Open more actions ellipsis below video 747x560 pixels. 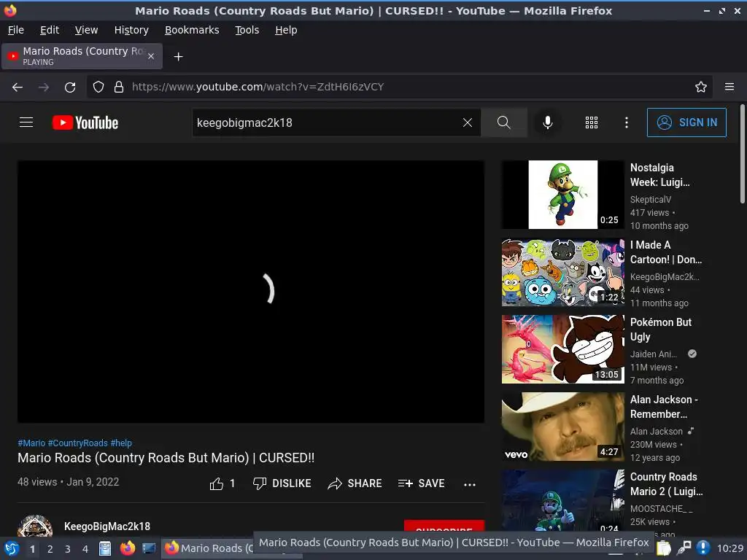pos(470,484)
